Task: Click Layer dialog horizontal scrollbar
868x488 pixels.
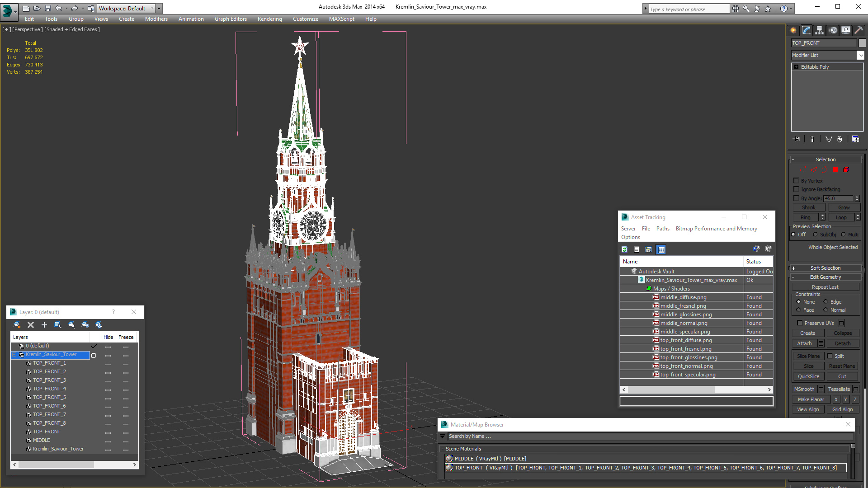Action: tap(75, 465)
